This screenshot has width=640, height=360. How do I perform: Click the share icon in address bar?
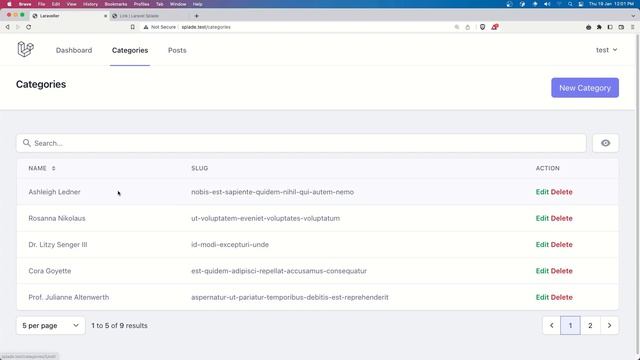pos(468,27)
